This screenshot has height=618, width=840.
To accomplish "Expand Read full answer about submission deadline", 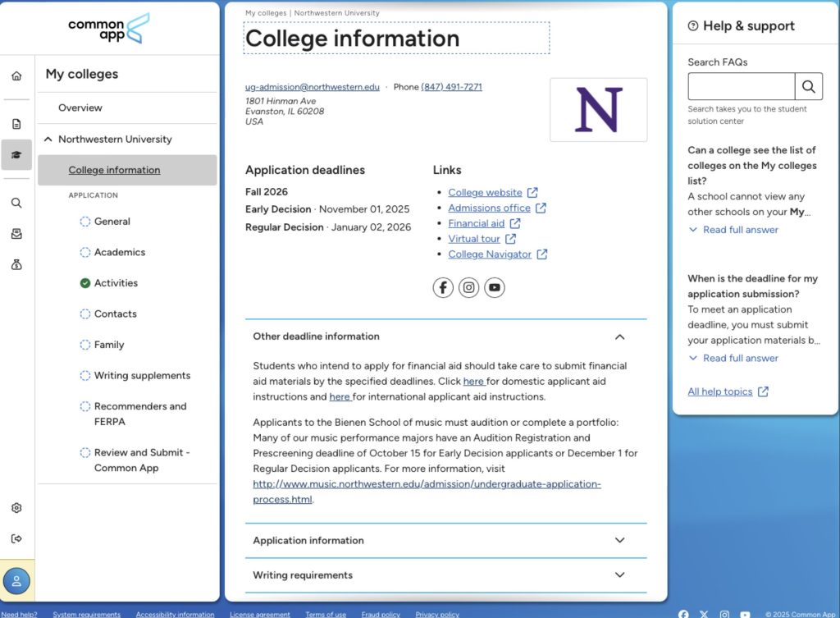I will tap(733, 358).
